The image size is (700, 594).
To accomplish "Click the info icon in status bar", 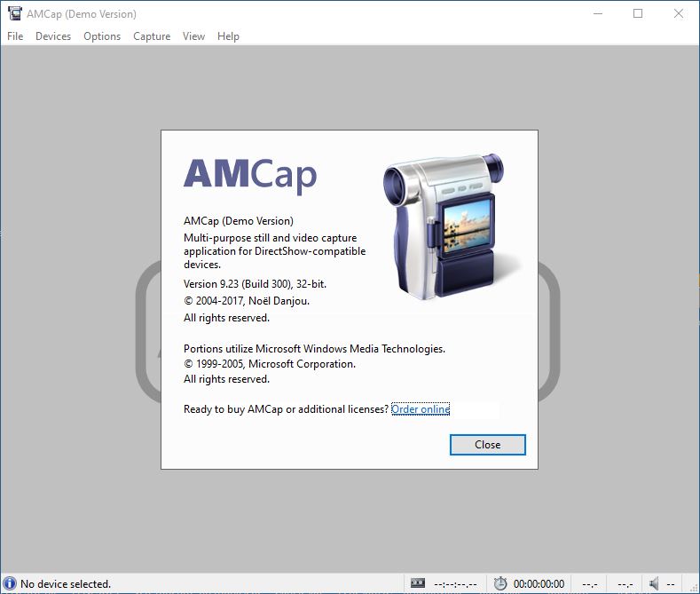I will tap(10, 583).
